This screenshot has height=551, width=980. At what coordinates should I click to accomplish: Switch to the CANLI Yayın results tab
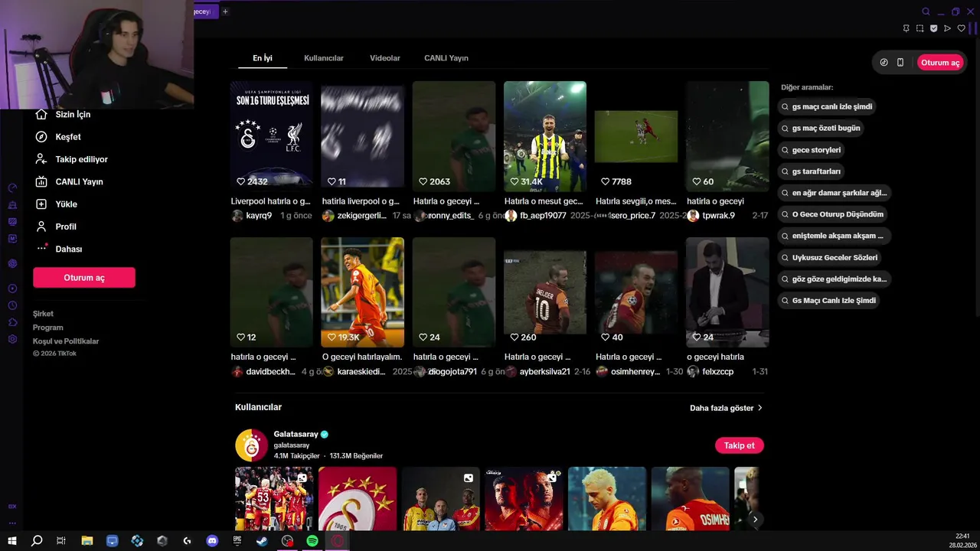click(446, 58)
